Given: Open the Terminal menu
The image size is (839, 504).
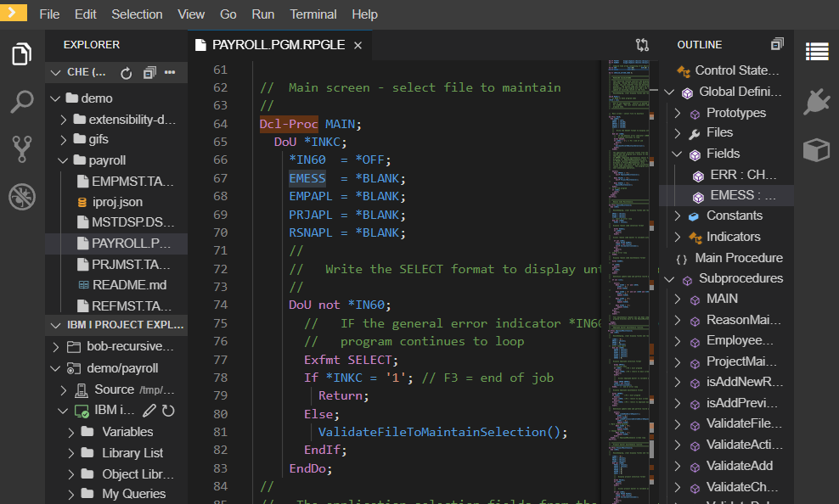Looking at the screenshot, I should pos(313,14).
